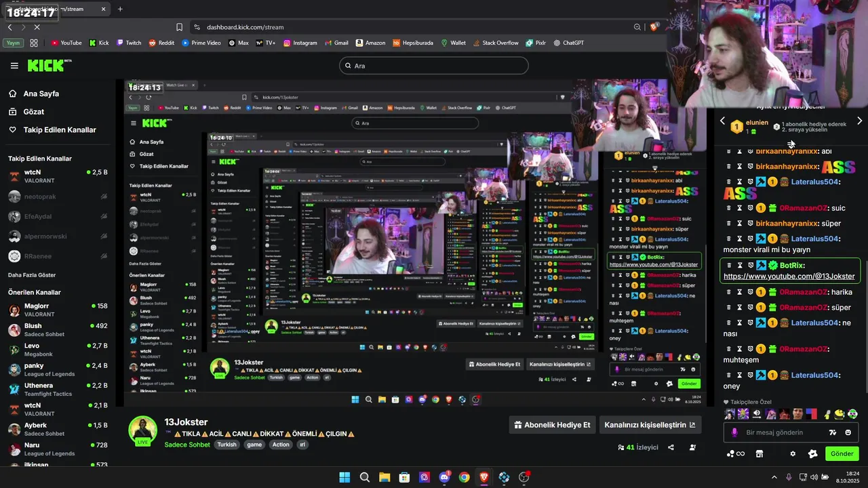The height and width of the screenshot is (488, 868).
Task: Open the YouTube bookmark
Action: (x=66, y=43)
